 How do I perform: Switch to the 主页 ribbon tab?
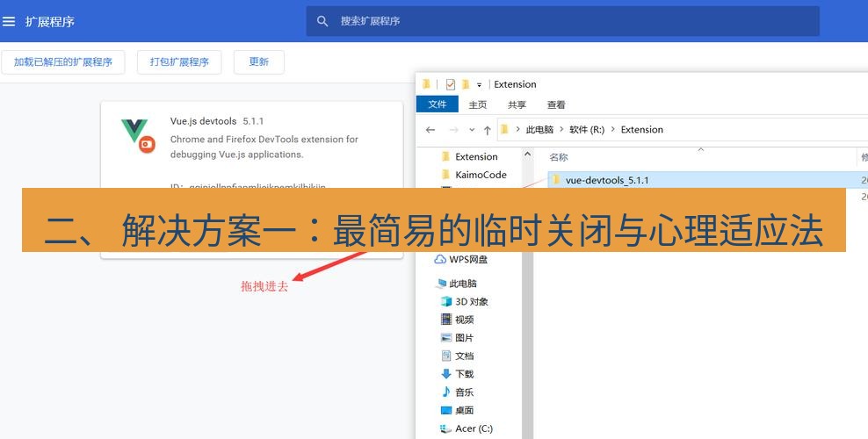478,104
